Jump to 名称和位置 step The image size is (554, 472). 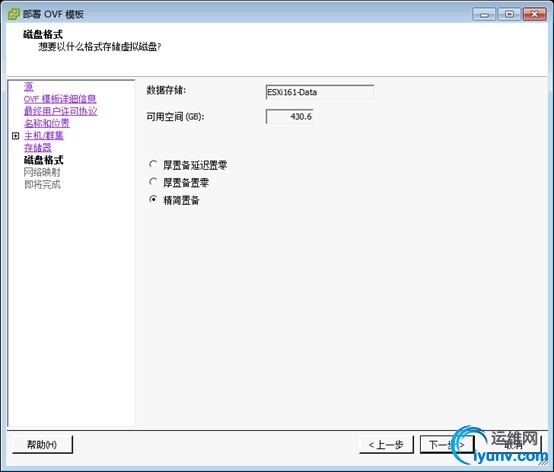[47, 123]
